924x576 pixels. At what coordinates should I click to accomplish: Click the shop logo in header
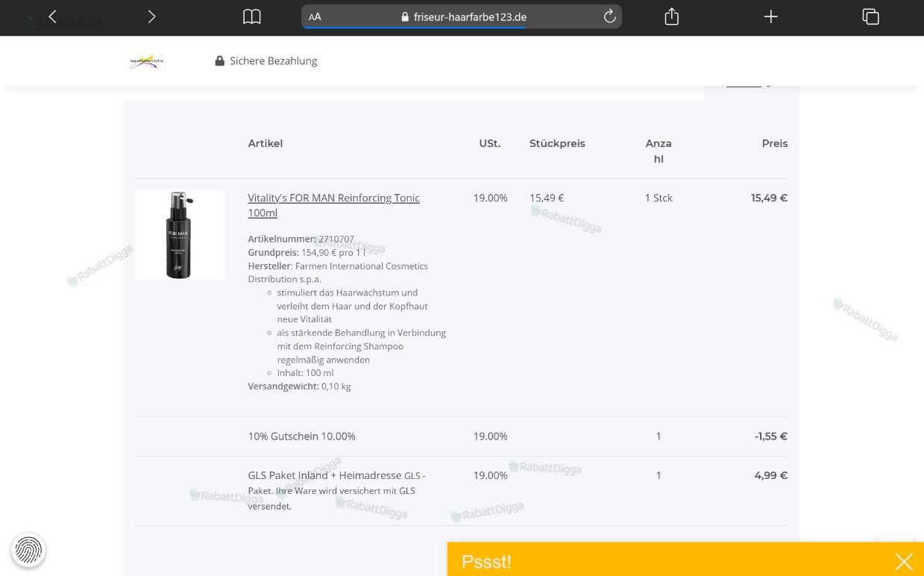(x=146, y=61)
